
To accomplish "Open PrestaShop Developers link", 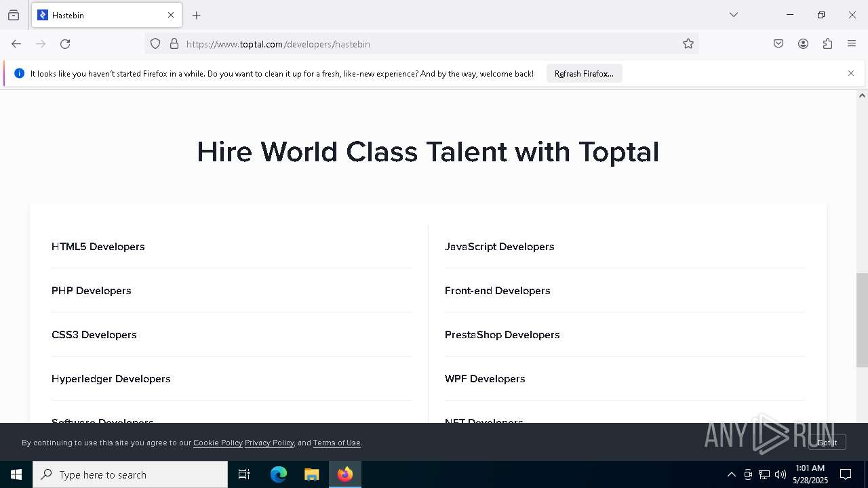I will (502, 335).
